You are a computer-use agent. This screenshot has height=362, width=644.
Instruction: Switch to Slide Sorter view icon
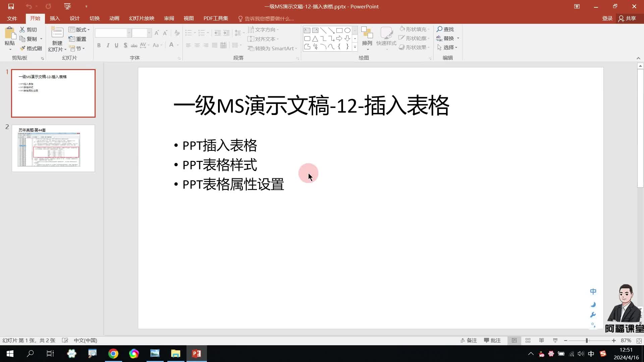pos(528,341)
